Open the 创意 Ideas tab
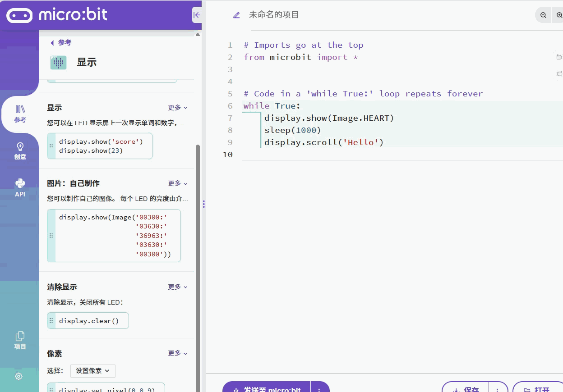This screenshot has height=392, width=563. tap(20, 151)
